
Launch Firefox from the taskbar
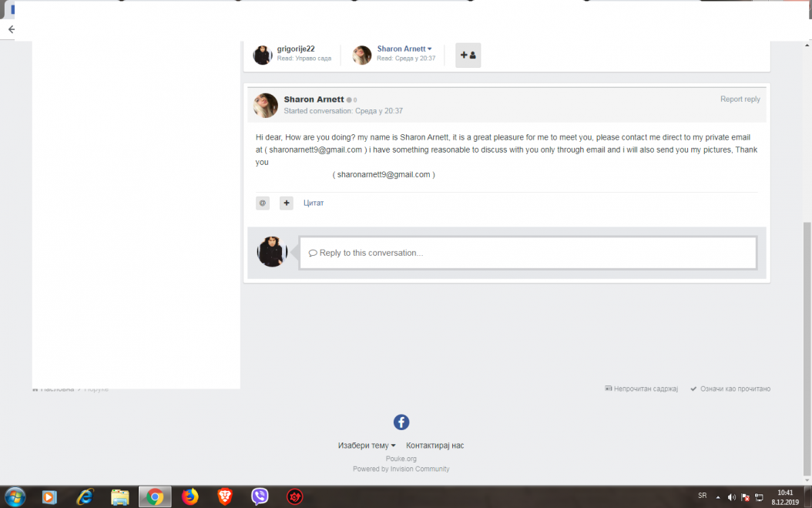[x=190, y=496]
